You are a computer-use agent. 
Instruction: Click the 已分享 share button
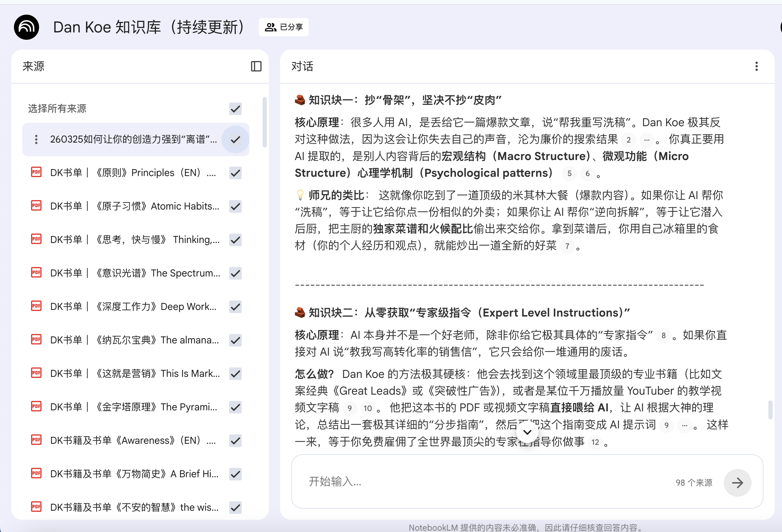(x=284, y=27)
